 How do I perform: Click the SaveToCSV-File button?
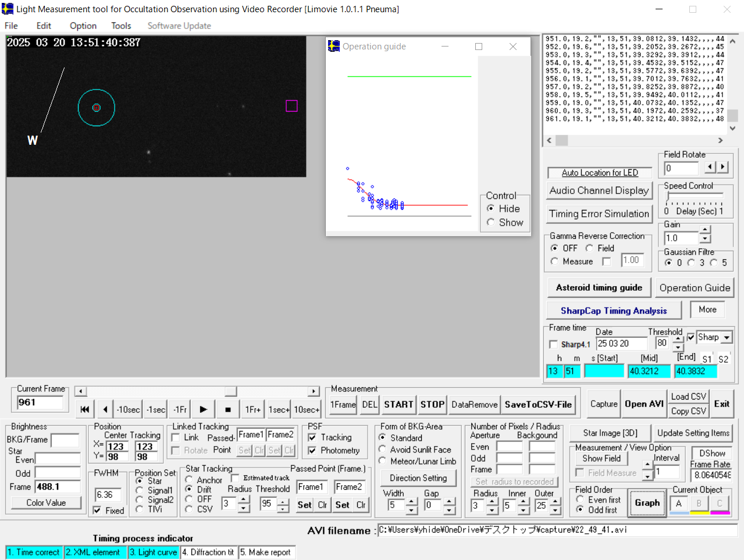click(x=538, y=405)
